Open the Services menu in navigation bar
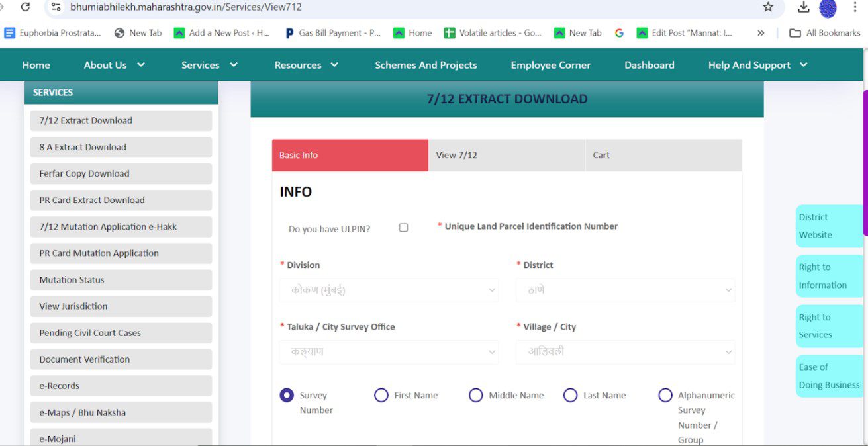Screen dimensions: 868x446 (x=209, y=65)
